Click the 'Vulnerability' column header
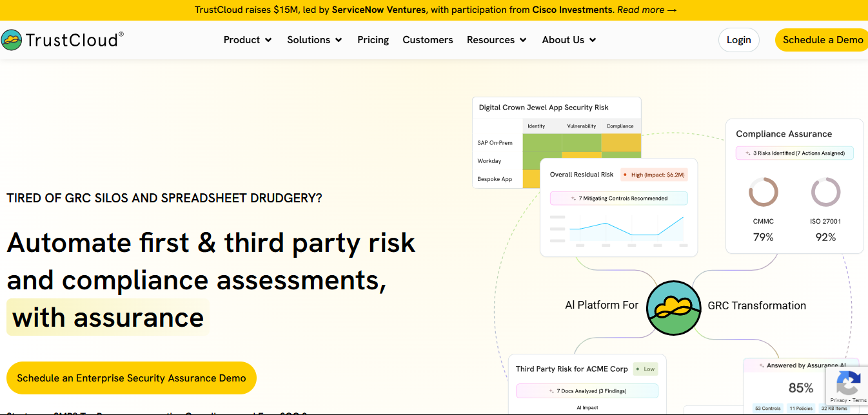The image size is (868, 415). [x=582, y=126]
